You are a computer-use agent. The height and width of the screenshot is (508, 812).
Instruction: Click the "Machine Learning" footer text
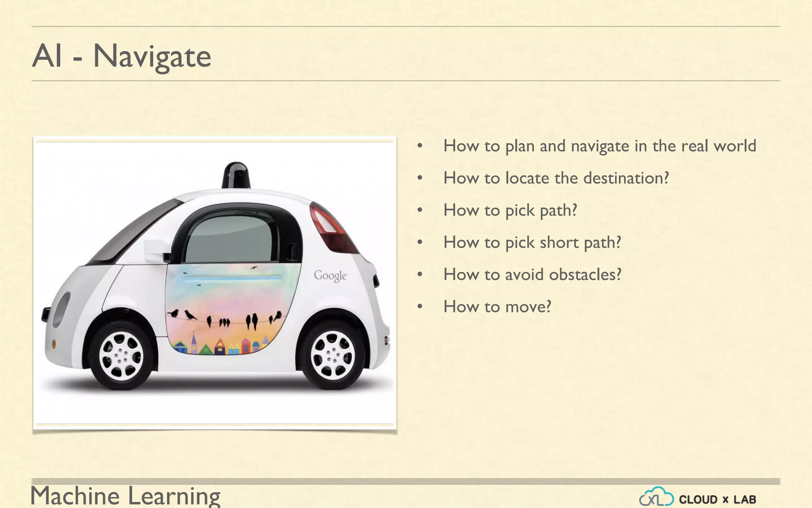coord(125,496)
